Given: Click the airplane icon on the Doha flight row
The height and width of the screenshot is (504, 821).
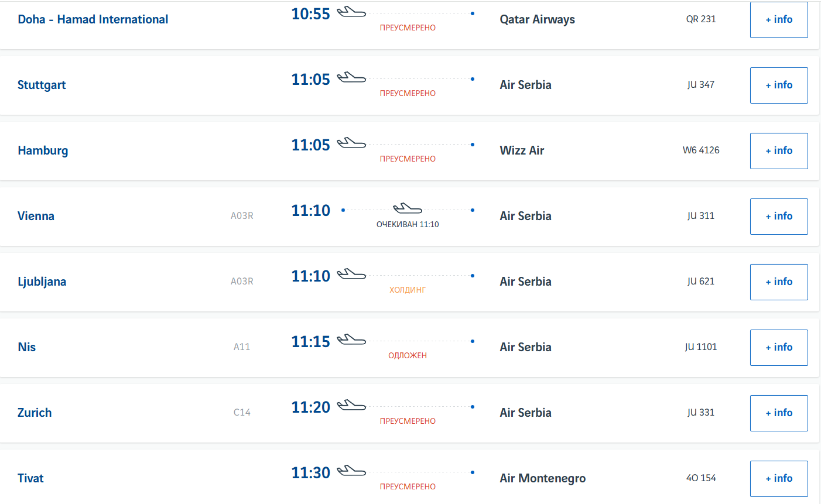Looking at the screenshot, I should [351, 12].
